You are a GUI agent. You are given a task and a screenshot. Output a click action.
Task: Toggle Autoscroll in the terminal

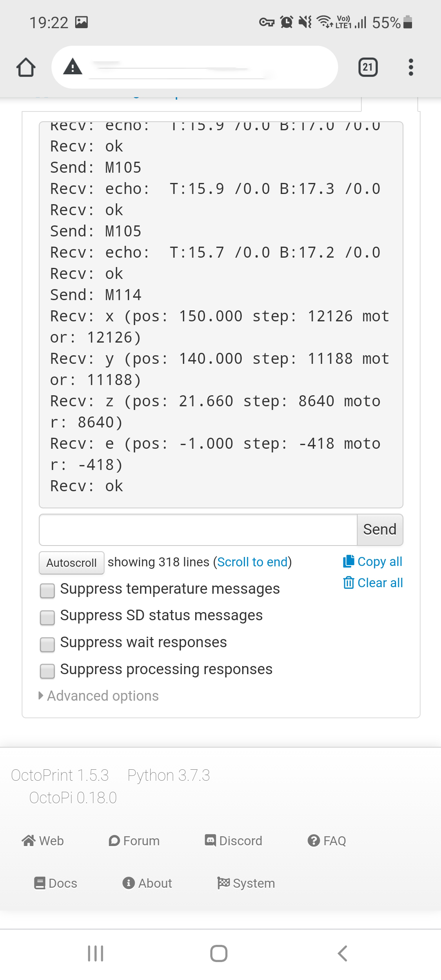tap(71, 563)
